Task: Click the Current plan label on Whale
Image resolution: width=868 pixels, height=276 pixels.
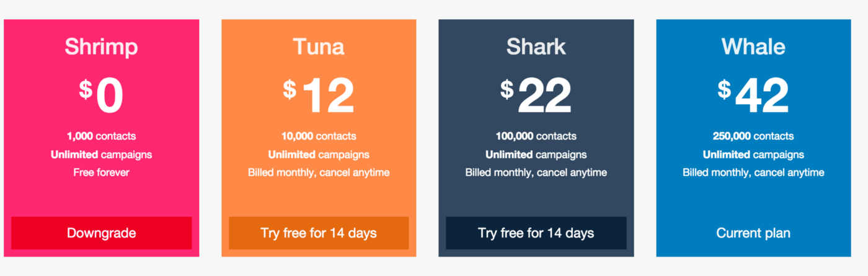Action: (753, 233)
